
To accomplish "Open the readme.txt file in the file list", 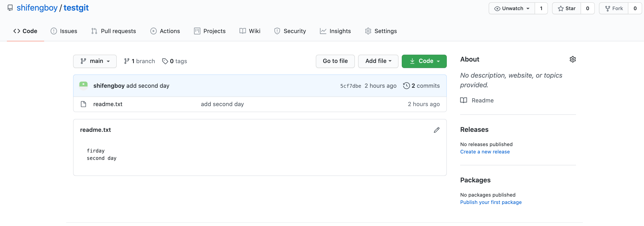I will click(x=108, y=104).
